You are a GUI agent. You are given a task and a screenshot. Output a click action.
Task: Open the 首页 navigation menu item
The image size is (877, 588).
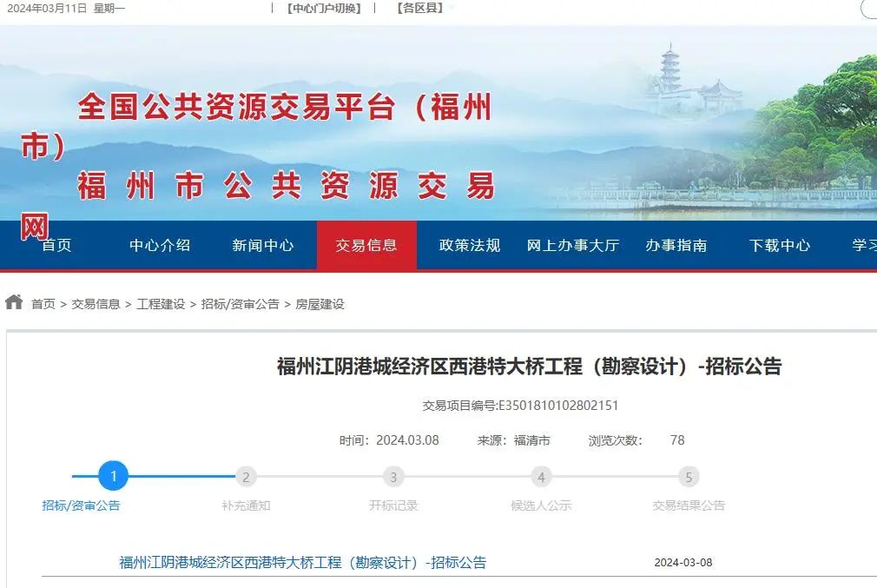click(57, 245)
